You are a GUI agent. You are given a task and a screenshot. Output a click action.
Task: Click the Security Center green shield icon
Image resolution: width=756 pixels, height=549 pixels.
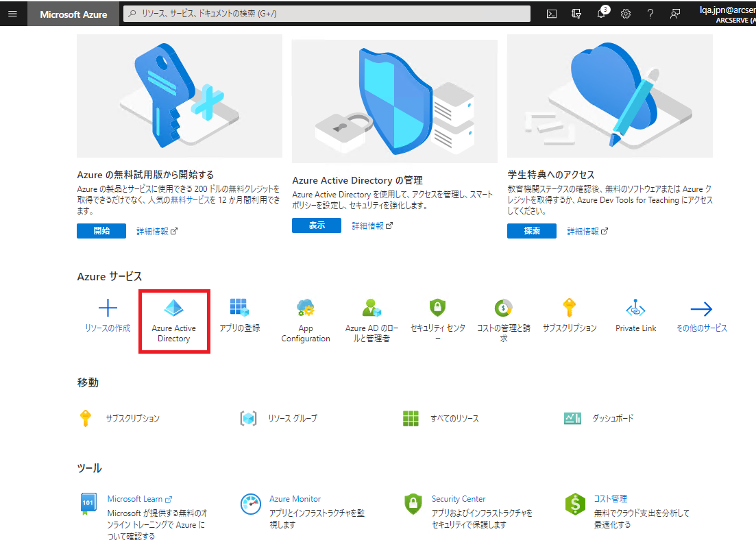(413, 504)
